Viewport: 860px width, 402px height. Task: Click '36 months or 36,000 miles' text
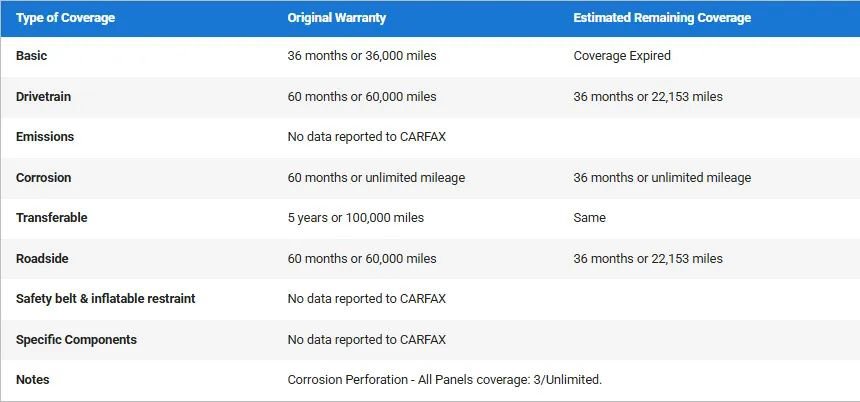coord(362,56)
